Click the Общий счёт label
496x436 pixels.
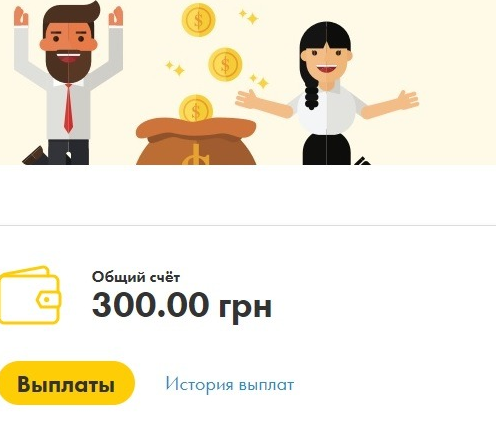pos(136,277)
